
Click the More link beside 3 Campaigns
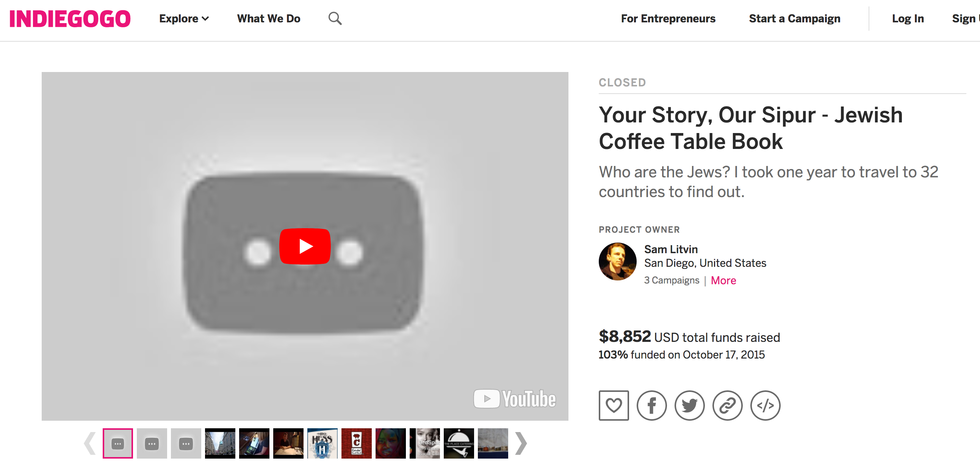coord(723,280)
